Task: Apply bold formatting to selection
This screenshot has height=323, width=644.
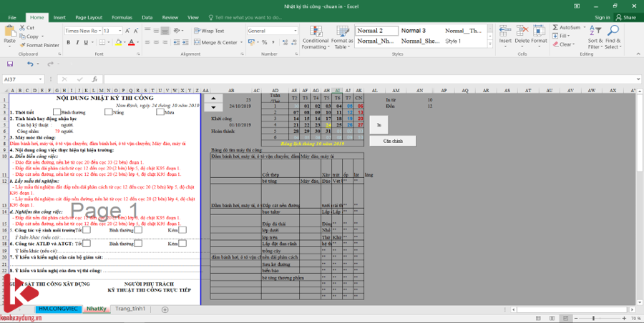Action: pyautogui.click(x=67, y=42)
